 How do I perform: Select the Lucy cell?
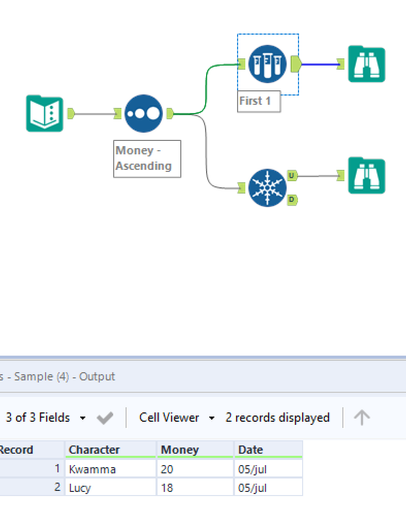coord(110,488)
